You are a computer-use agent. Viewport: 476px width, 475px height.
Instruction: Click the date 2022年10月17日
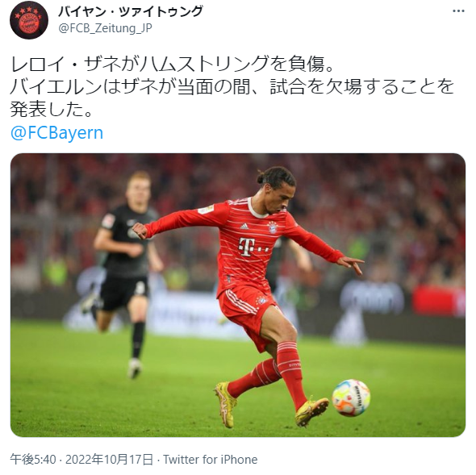coord(109,460)
